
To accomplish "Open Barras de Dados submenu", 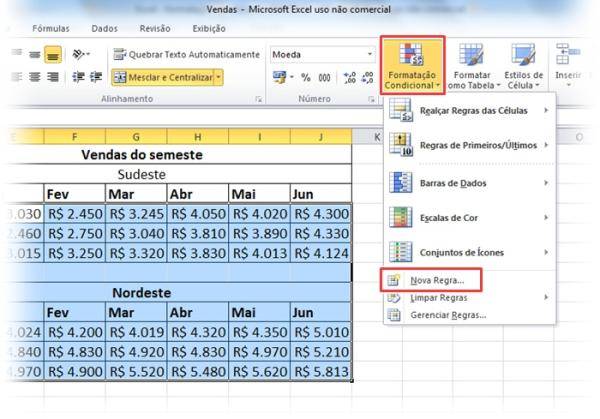I will 470,183.
